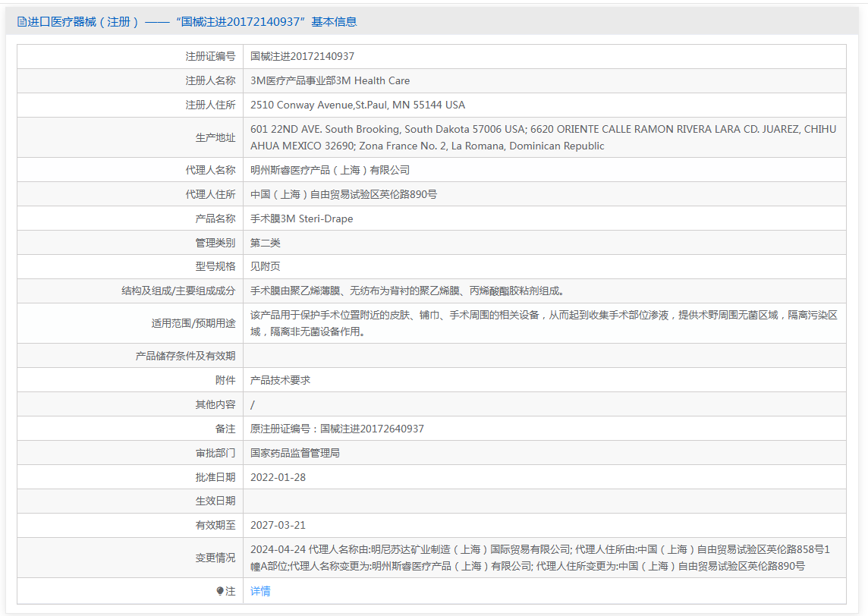The height and width of the screenshot is (616, 868).
Task: Click remark 原注册证编号：国械注进20172640937
Action: 337,429
